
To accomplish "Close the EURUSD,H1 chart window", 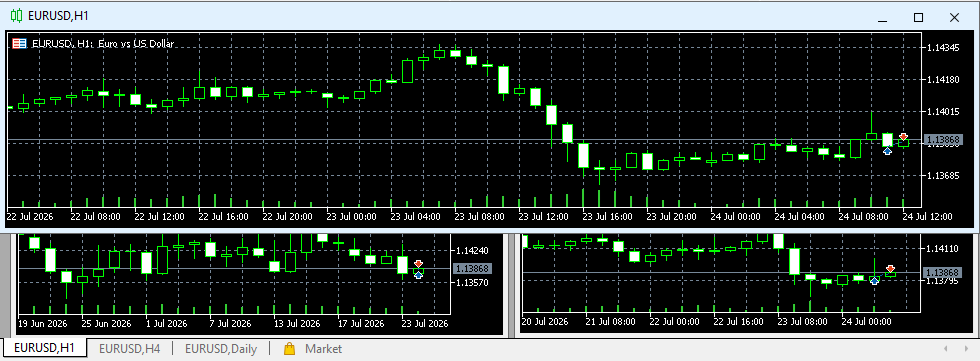I will coord(954,17).
